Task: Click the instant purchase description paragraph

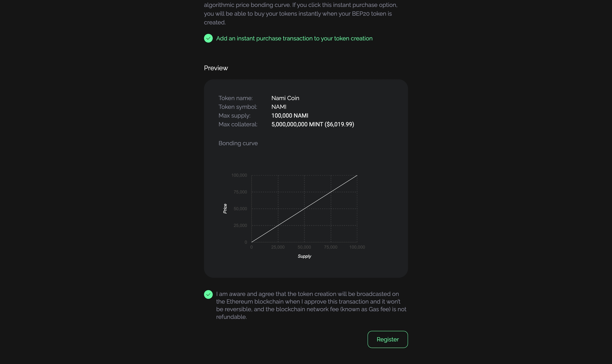Action: pyautogui.click(x=300, y=14)
